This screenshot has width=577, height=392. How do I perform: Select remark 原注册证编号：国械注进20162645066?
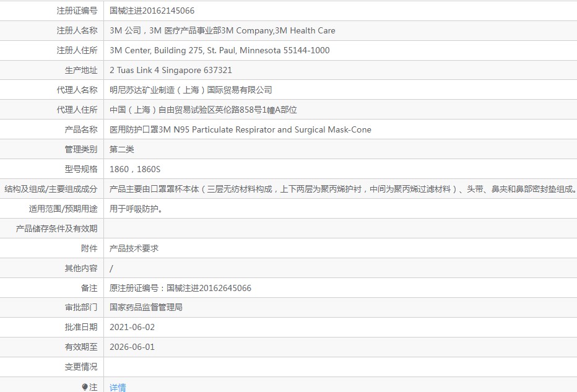pyautogui.click(x=180, y=288)
